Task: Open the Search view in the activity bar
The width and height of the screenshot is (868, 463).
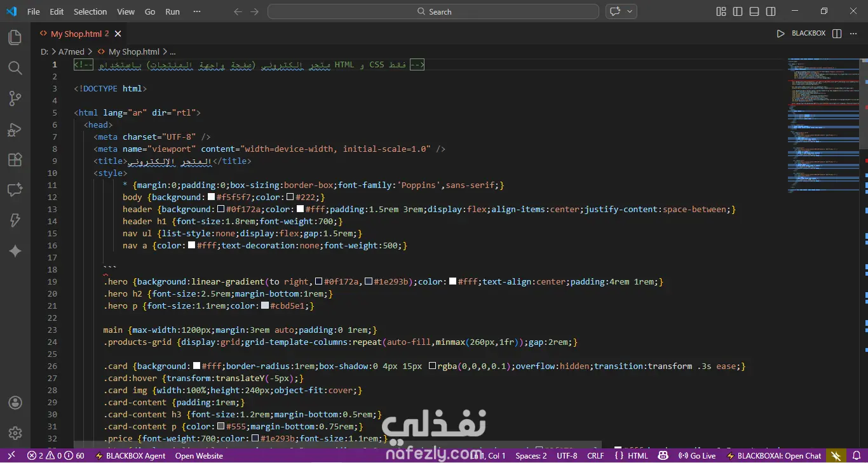Action: coord(15,68)
